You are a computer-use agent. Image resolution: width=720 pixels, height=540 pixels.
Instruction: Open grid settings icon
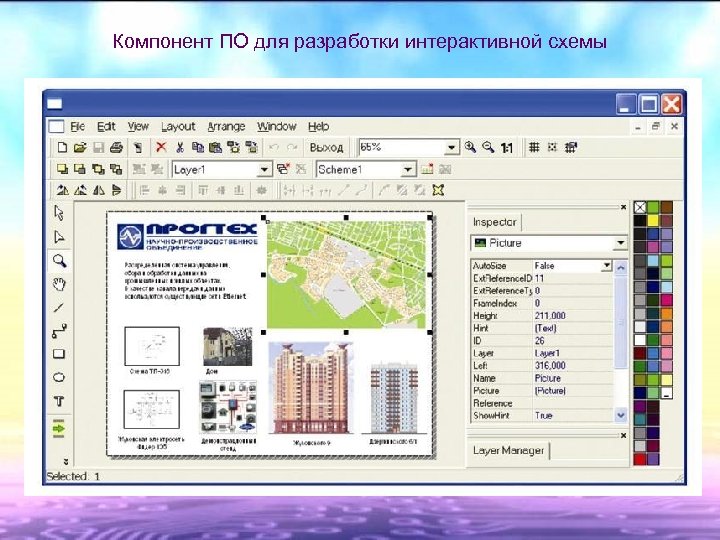pos(571,147)
